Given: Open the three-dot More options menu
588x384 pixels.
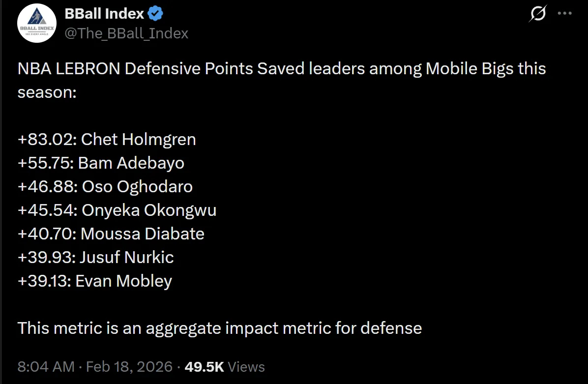Looking at the screenshot, I should point(564,14).
